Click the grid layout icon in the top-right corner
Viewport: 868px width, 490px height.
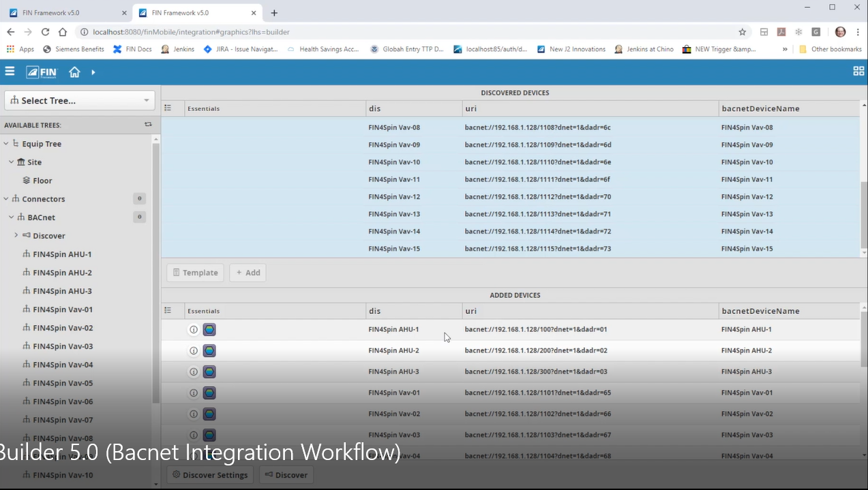click(858, 71)
